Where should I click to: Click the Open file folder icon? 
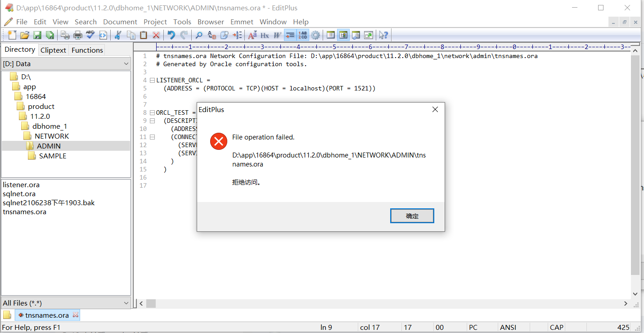point(25,35)
